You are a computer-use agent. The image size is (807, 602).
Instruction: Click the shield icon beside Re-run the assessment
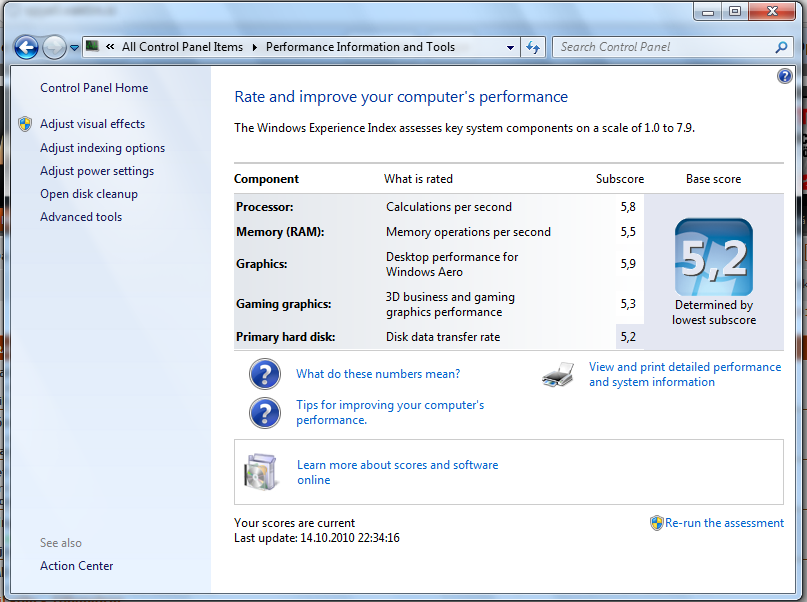(x=657, y=523)
